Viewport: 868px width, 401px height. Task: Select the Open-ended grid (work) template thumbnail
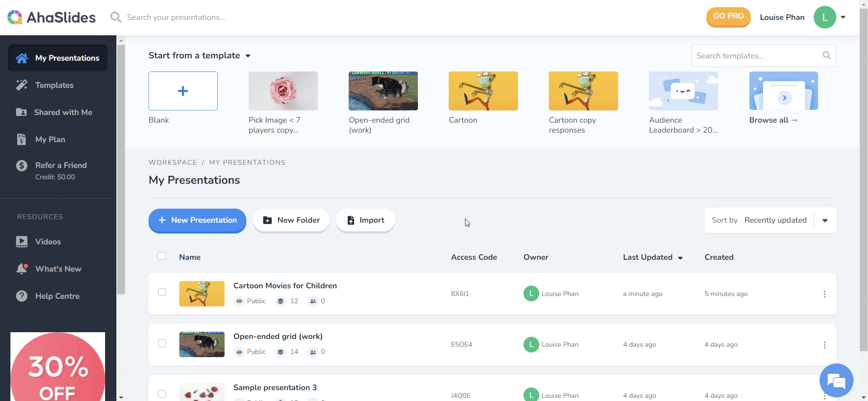tap(383, 91)
